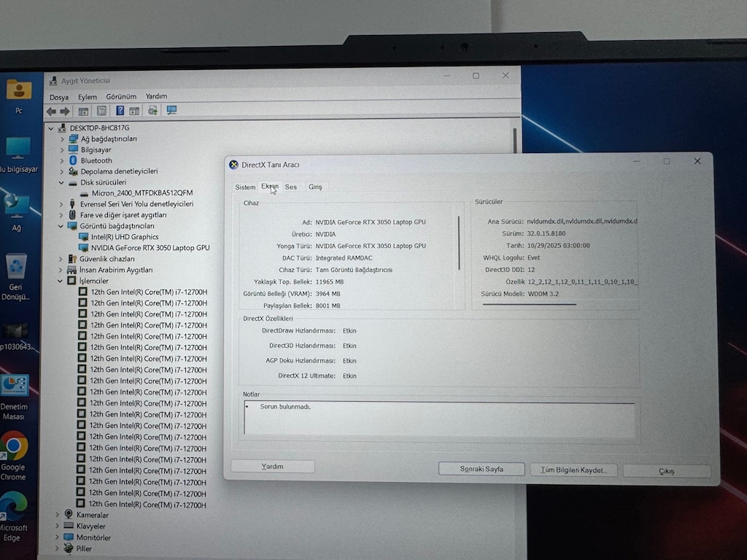Click the Back arrow in Device Manager toolbar
This screenshot has width=747, height=560.
[x=51, y=112]
